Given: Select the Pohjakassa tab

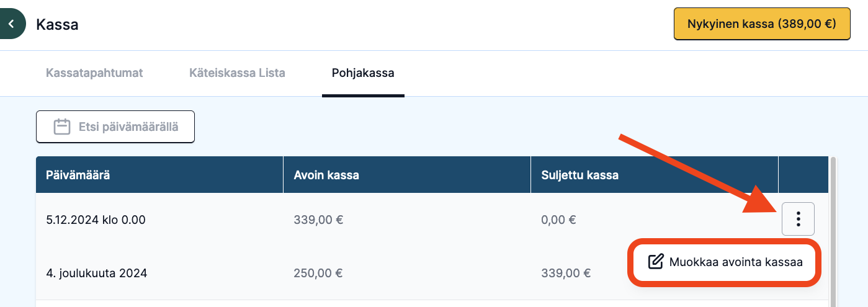Looking at the screenshot, I should point(363,73).
